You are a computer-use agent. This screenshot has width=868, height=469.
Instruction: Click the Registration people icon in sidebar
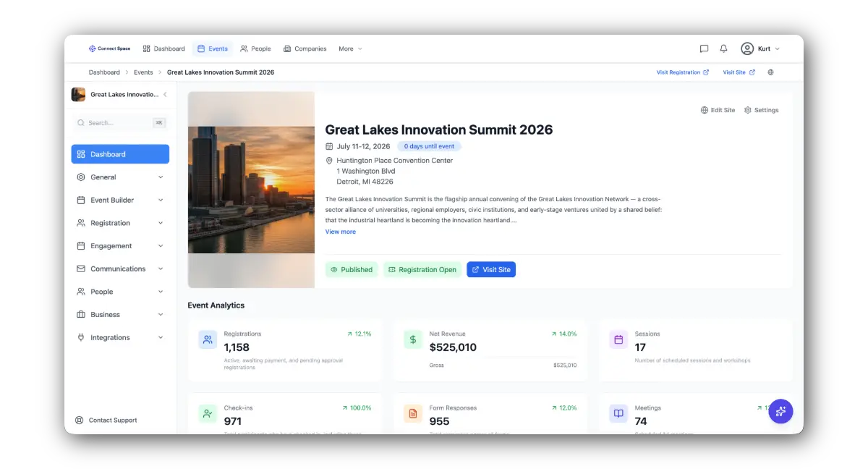point(81,223)
